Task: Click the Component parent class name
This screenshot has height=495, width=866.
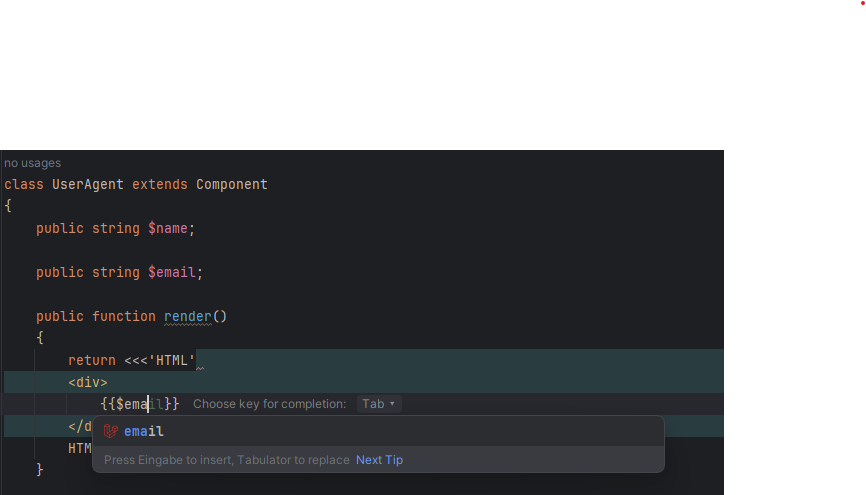Action: point(232,185)
